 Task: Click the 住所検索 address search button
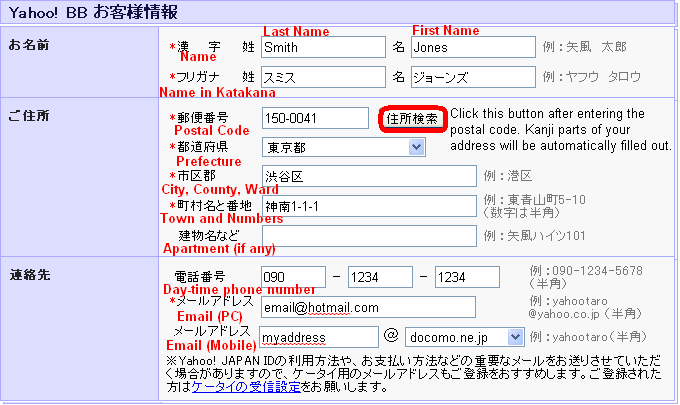click(x=412, y=119)
